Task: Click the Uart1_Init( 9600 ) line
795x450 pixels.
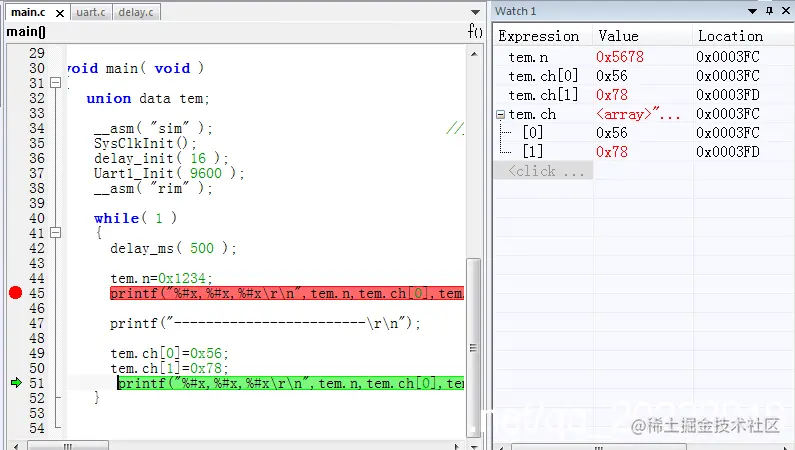Action: tap(169, 173)
